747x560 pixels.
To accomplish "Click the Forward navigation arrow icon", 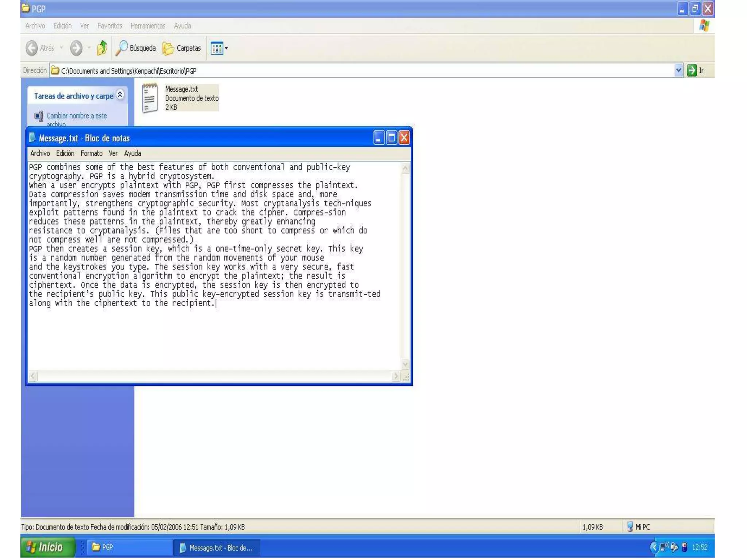I will pyautogui.click(x=76, y=48).
